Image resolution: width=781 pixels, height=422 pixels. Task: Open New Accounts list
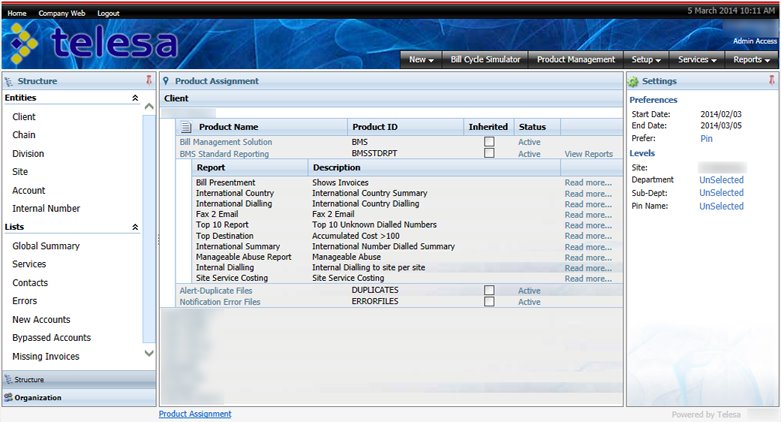coord(41,319)
